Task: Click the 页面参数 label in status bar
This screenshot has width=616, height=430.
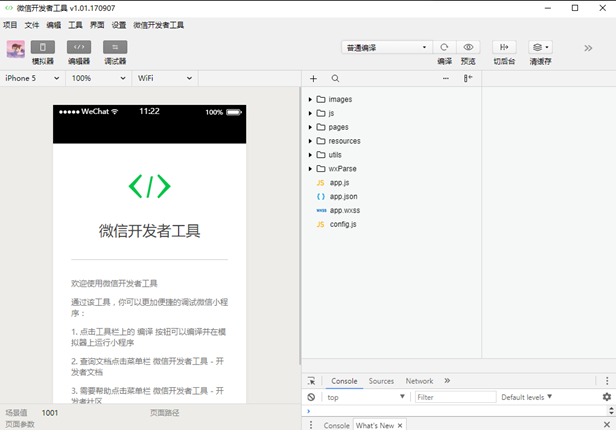Action: click(x=20, y=425)
